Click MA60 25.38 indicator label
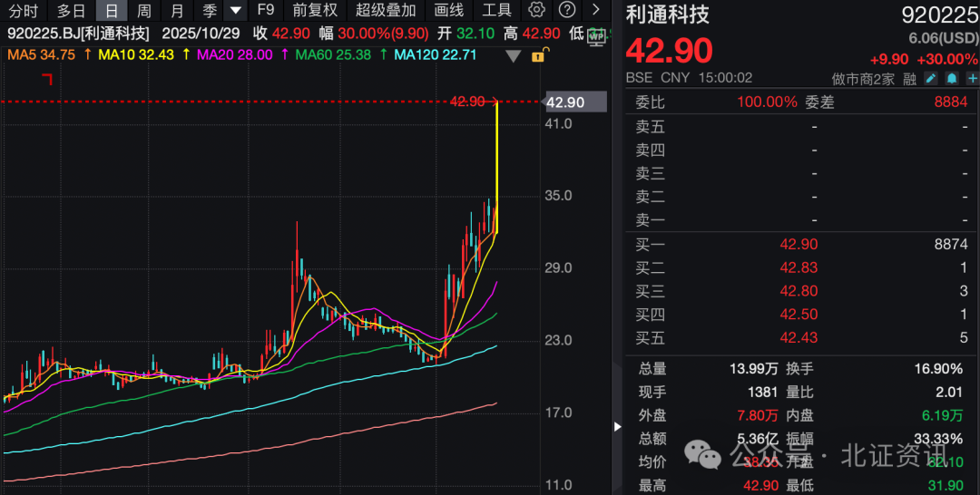 (x=333, y=55)
